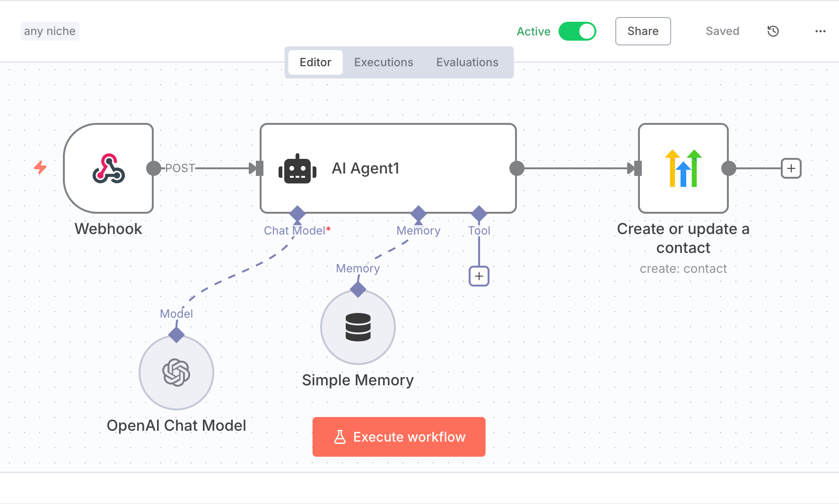
Task: Click the 'Tool' input label
Action: pos(479,231)
